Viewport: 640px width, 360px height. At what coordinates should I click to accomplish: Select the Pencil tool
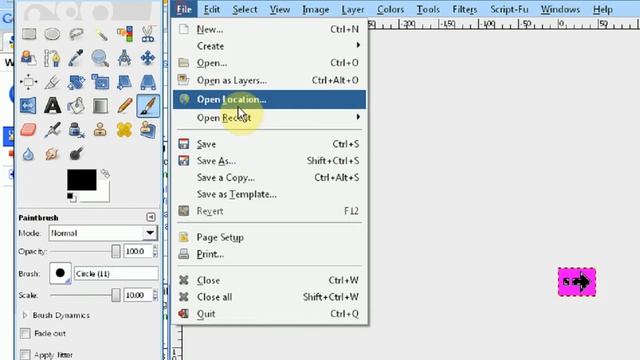coord(124,106)
